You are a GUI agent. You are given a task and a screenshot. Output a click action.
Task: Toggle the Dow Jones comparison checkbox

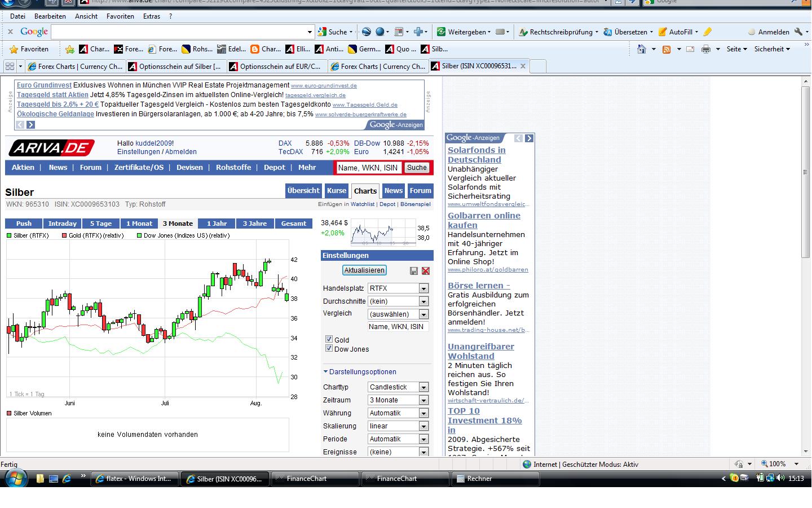(x=329, y=348)
